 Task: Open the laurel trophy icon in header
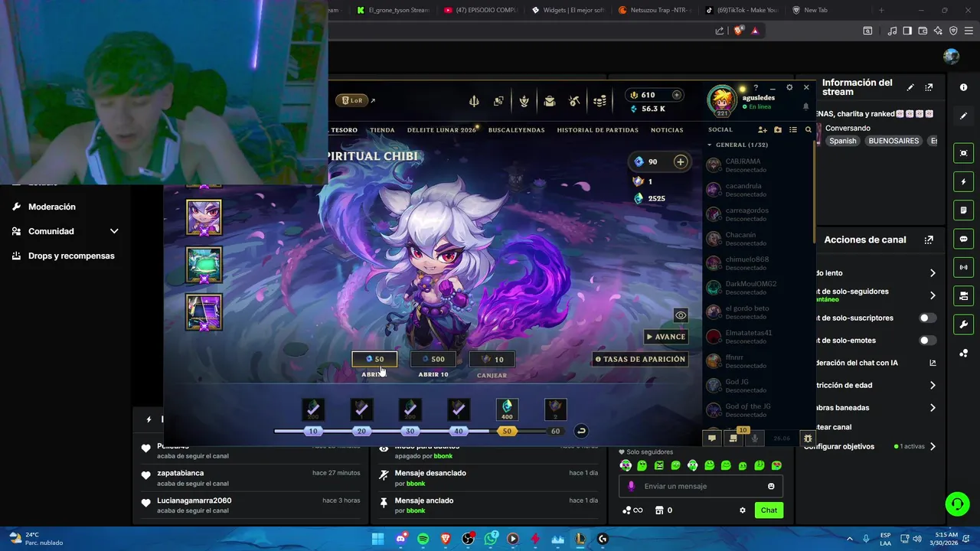[x=524, y=101]
